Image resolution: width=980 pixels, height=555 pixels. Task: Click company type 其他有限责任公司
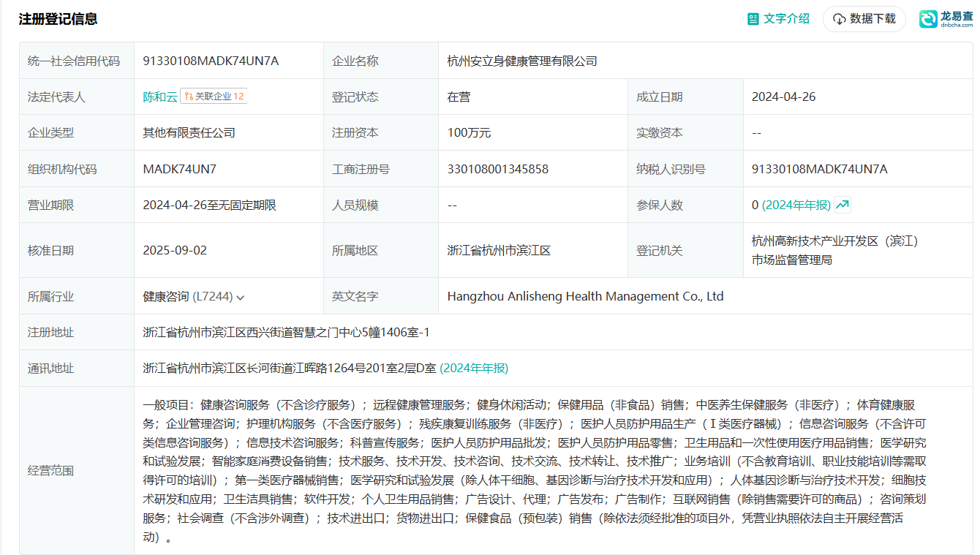point(189,133)
